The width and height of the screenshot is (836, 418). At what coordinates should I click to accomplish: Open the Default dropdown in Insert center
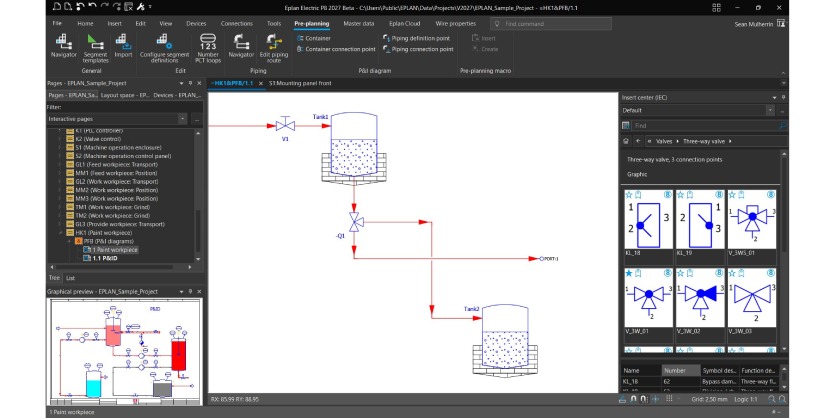769,110
